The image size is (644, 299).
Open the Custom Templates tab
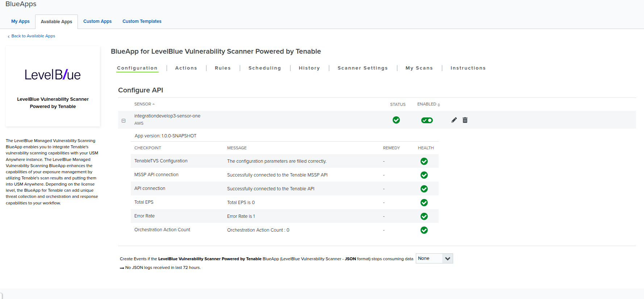pyautogui.click(x=142, y=21)
